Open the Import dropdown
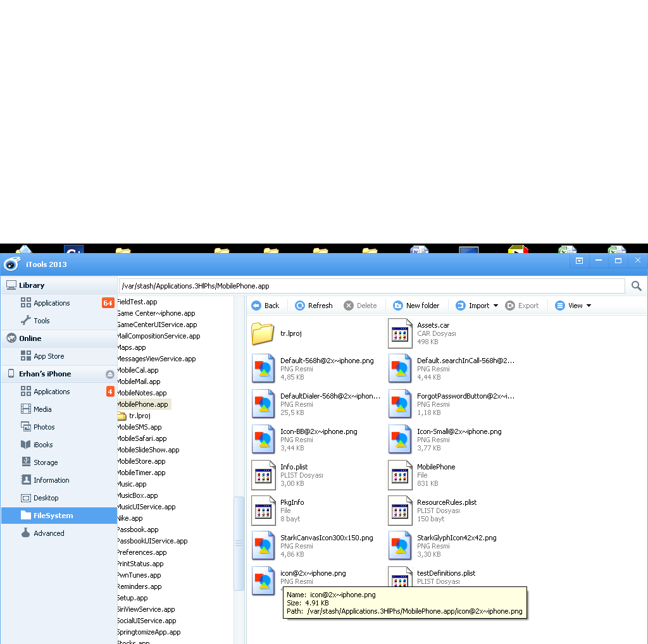This screenshot has width=648, height=644. [477, 306]
